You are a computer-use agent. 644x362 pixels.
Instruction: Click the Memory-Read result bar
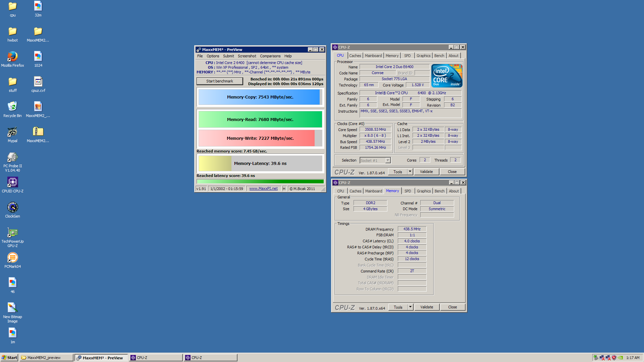tap(260, 119)
